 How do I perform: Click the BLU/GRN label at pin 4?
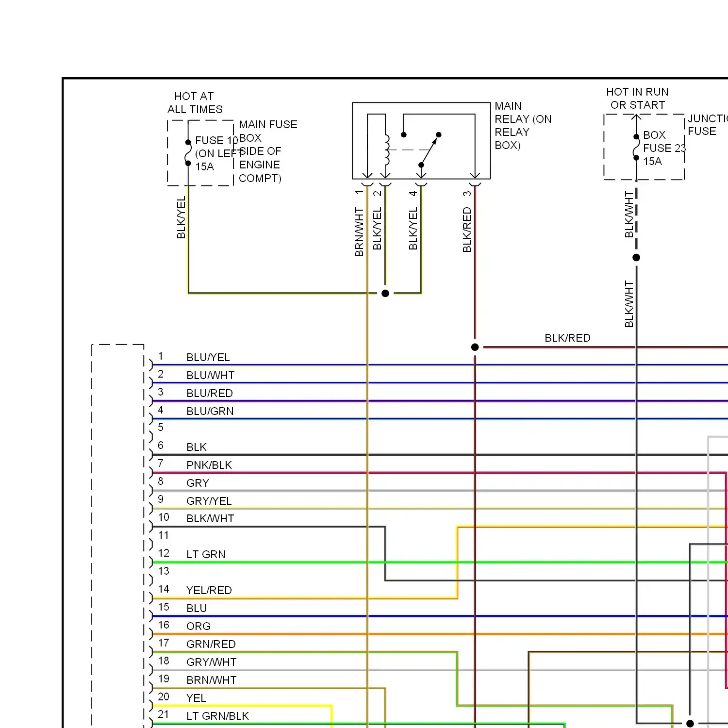pyautogui.click(x=210, y=411)
